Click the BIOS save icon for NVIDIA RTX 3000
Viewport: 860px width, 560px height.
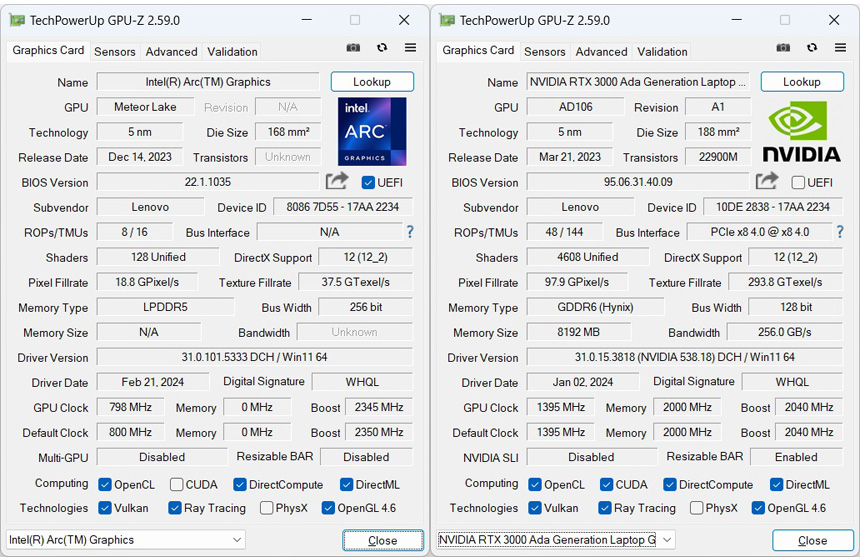coord(767,181)
